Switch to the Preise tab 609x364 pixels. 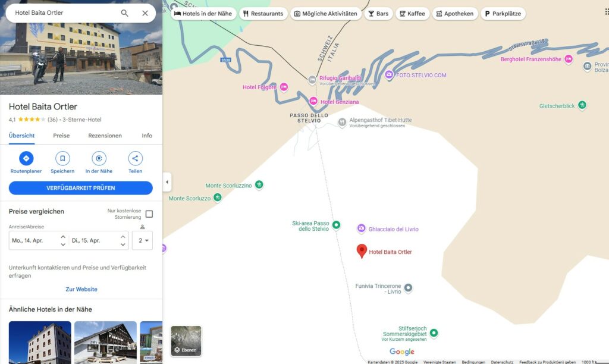point(61,136)
